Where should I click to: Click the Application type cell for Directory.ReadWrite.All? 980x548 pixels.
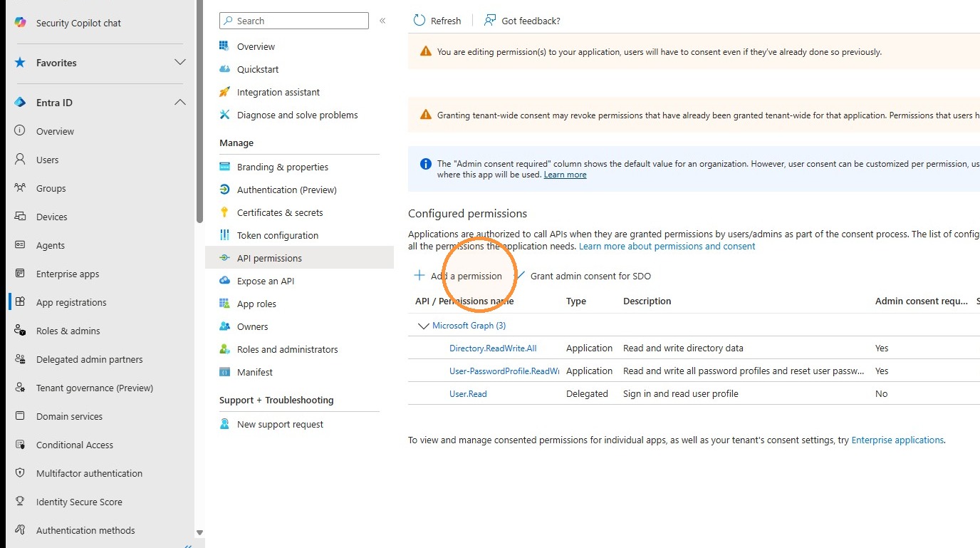coord(589,348)
